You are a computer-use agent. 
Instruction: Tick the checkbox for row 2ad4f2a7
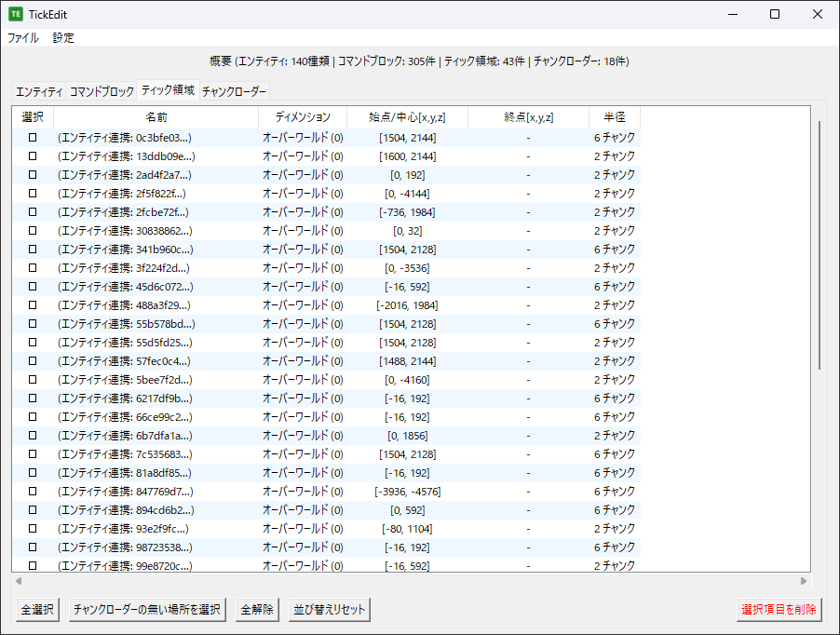point(33,174)
